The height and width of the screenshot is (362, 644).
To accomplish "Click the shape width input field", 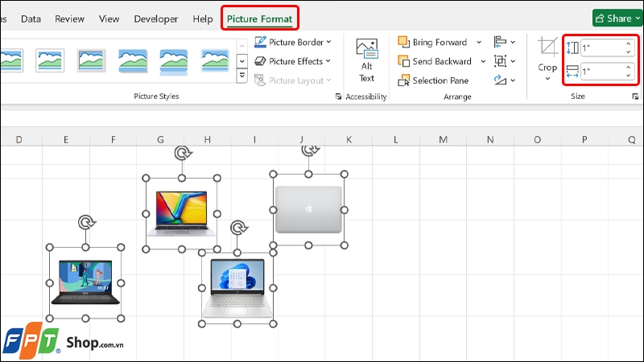I will point(602,72).
